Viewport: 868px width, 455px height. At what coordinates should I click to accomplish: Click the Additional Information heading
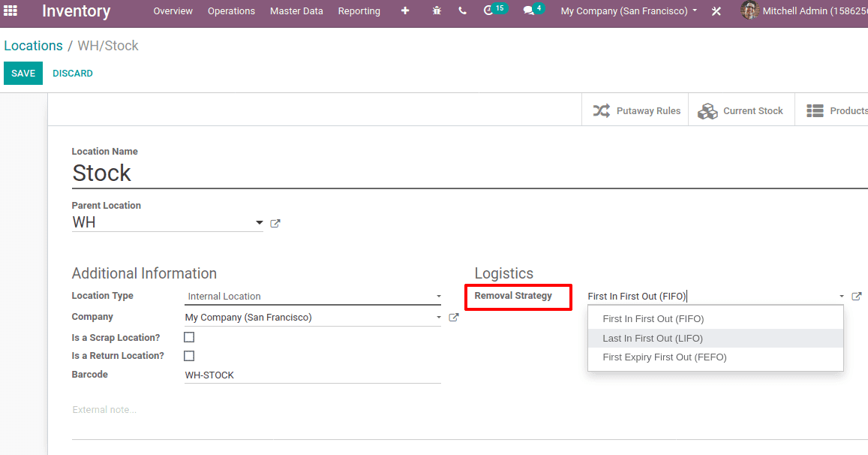144,273
